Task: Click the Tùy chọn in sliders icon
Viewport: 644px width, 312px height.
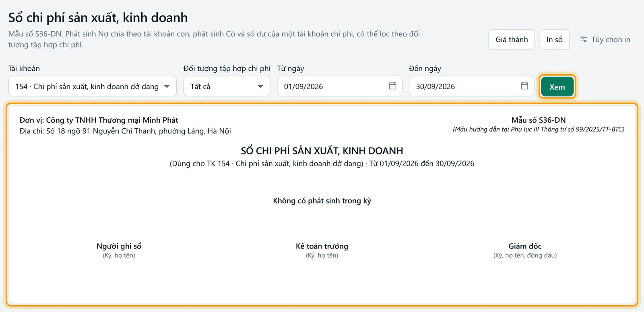Action: pyautogui.click(x=584, y=39)
